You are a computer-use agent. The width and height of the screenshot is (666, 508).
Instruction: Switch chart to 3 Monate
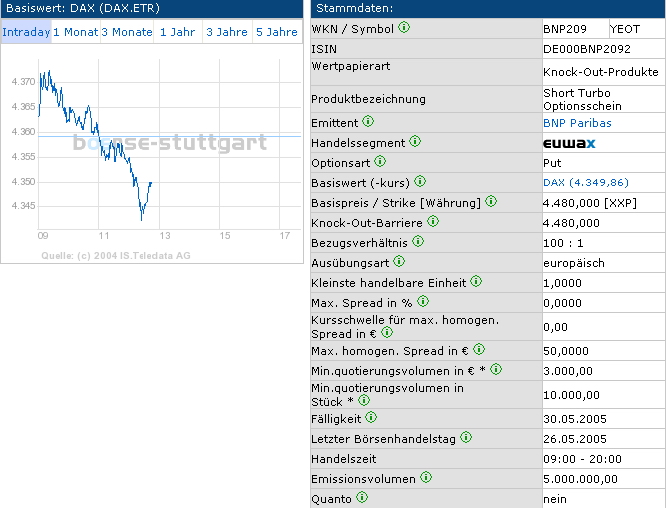(x=127, y=32)
